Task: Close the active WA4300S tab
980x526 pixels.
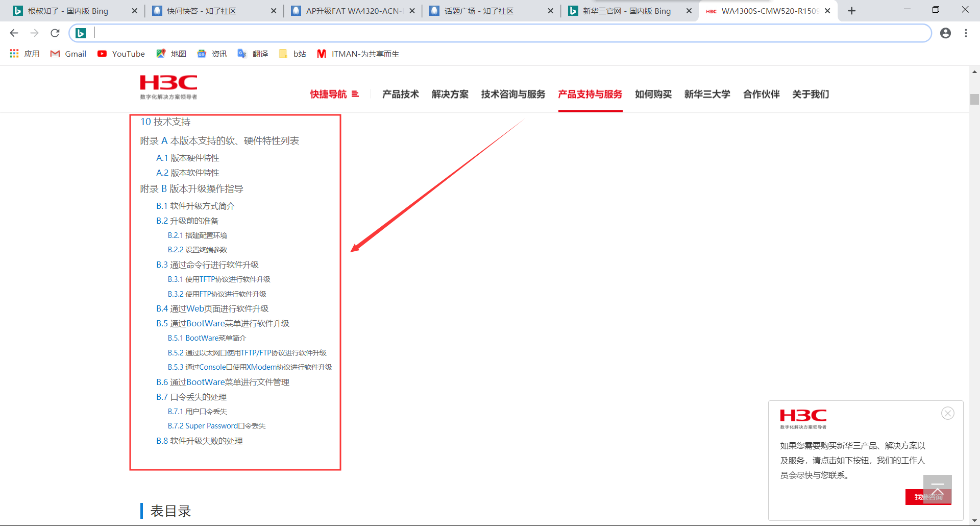Action: pyautogui.click(x=827, y=11)
